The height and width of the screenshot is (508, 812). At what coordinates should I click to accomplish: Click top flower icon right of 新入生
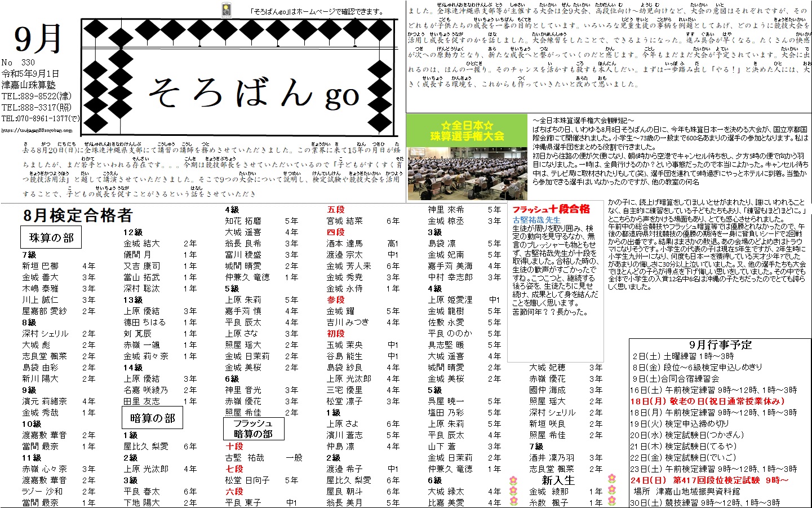pos(612,479)
